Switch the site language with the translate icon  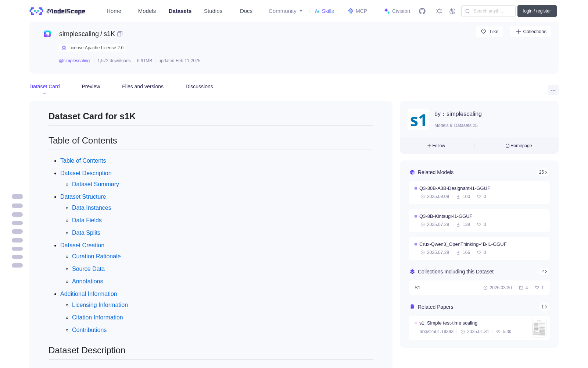click(453, 11)
